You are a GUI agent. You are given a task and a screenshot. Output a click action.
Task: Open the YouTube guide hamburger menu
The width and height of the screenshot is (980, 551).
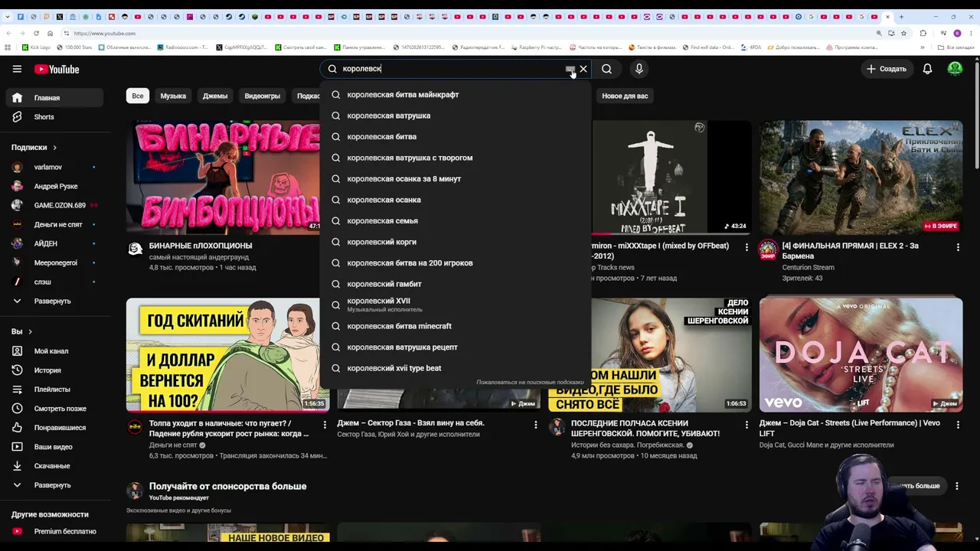[x=17, y=69]
